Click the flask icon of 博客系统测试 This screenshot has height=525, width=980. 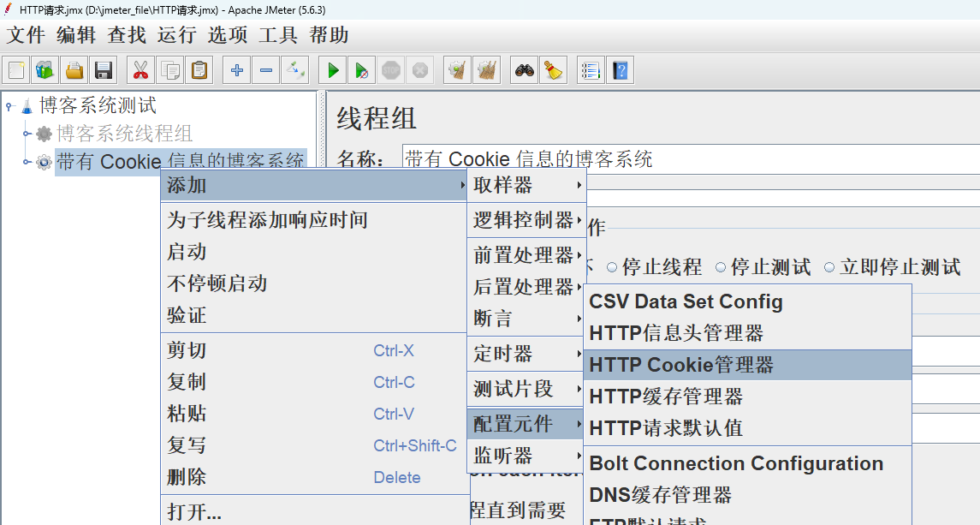tap(27, 105)
